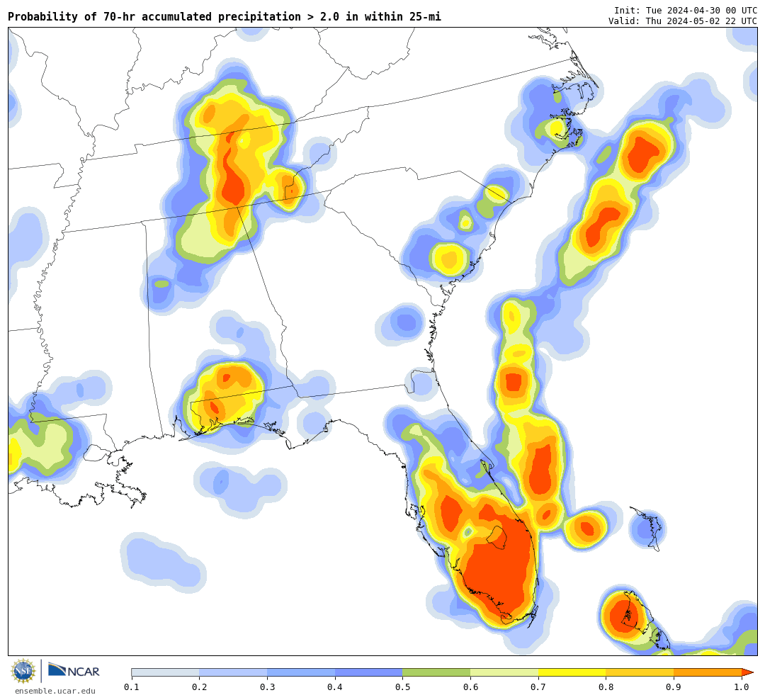Click the 0.7–0.8 yellow color segment
765x700 pixels.
click(x=572, y=672)
